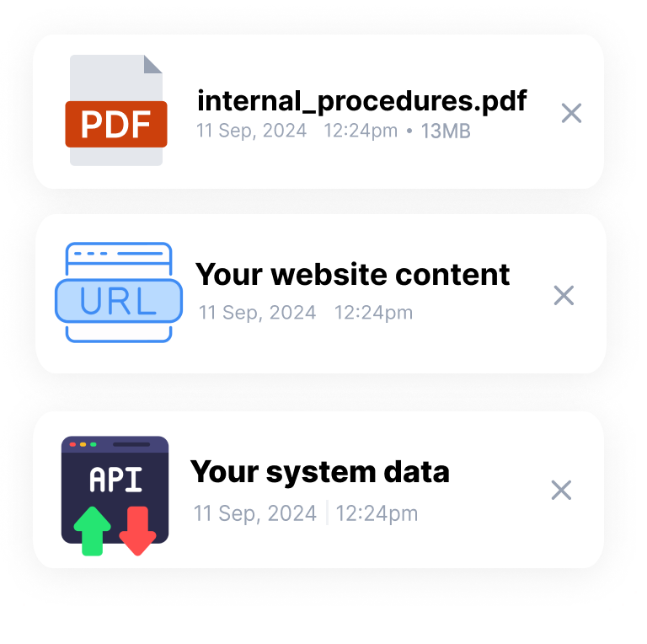The height and width of the screenshot is (644, 647).
Task: Click the 13MB file size label
Action: pos(445,131)
